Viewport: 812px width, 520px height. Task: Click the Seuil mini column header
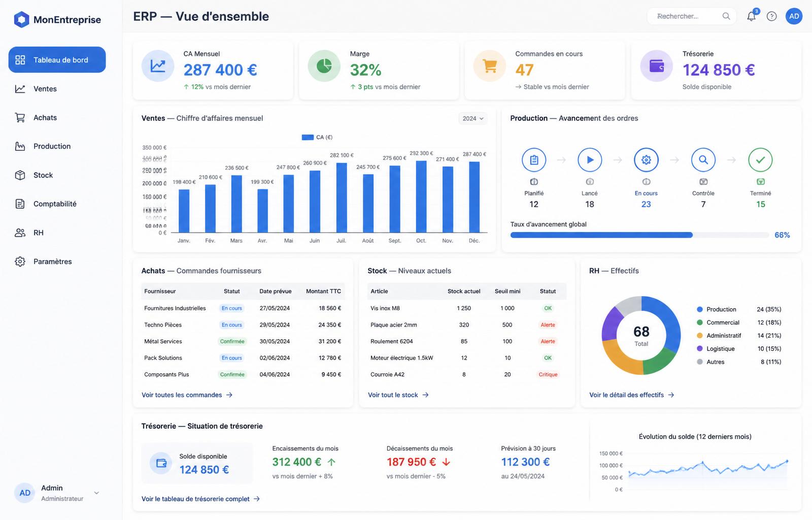click(507, 291)
